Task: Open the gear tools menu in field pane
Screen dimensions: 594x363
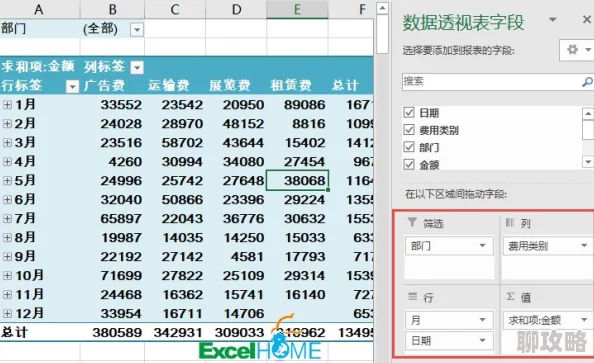Action: click(x=576, y=50)
